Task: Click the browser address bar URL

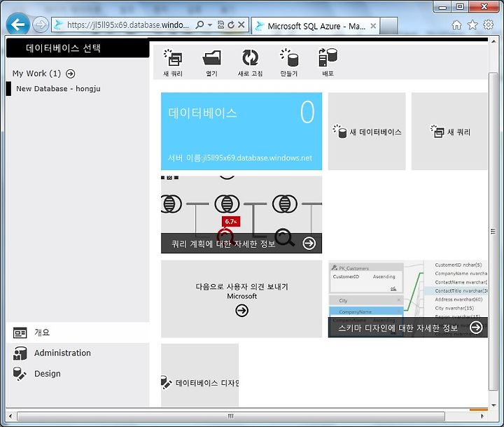Action: [127, 24]
